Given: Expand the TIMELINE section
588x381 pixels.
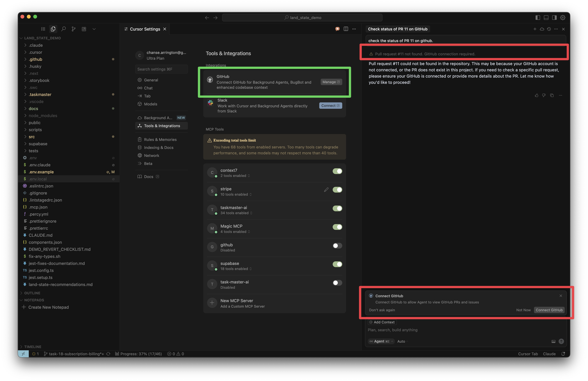Looking at the screenshot, I should (69, 347).
